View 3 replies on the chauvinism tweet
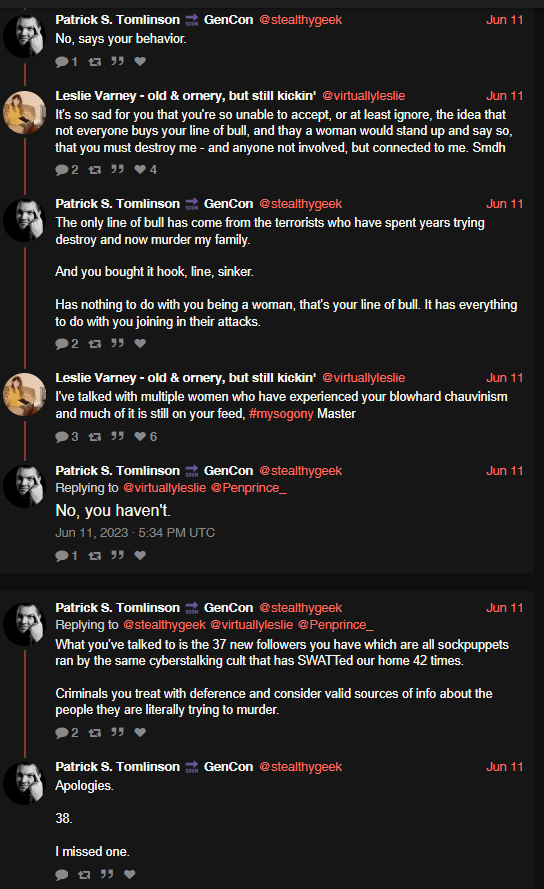The width and height of the screenshot is (544, 889). pos(66,437)
